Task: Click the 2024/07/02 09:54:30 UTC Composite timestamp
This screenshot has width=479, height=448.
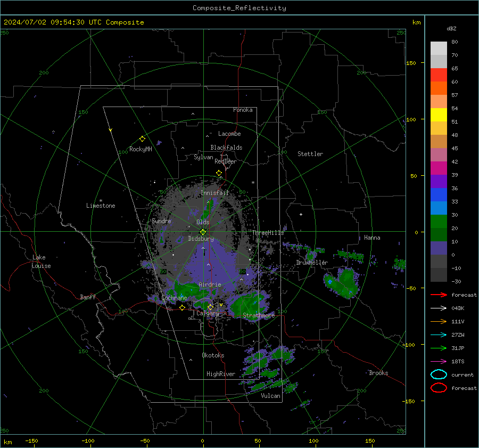Action: tap(74, 22)
